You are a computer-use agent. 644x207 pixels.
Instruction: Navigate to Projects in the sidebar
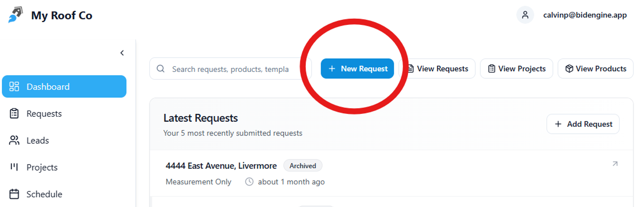click(x=42, y=167)
